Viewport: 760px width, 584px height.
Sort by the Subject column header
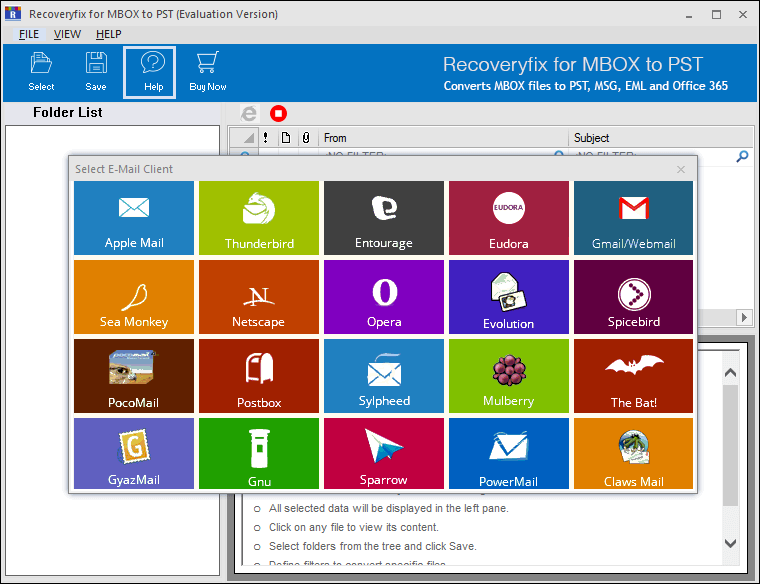(x=661, y=138)
